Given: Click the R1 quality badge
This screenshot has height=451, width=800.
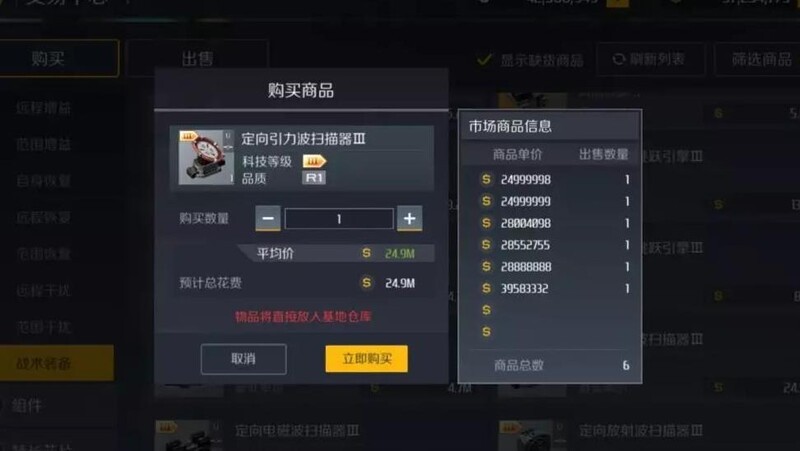Looking at the screenshot, I should [314, 178].
